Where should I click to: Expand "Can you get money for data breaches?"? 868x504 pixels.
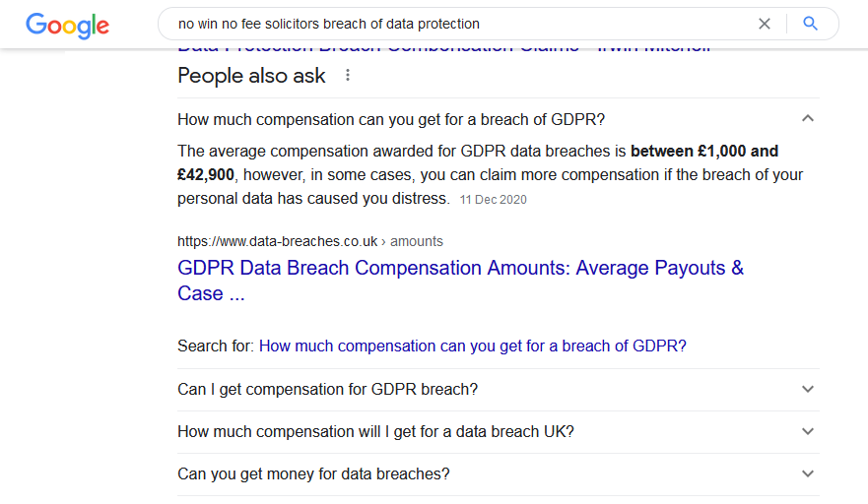click(x=498, y=474)
